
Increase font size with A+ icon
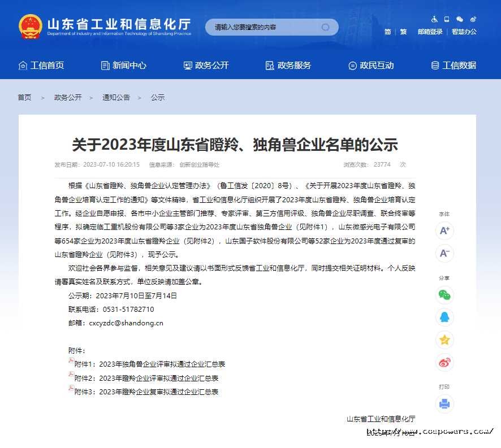tap(445, 231)
